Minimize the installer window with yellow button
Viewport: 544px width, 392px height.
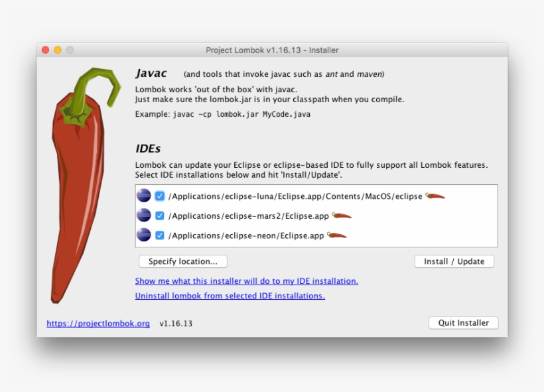pos(58,50)
